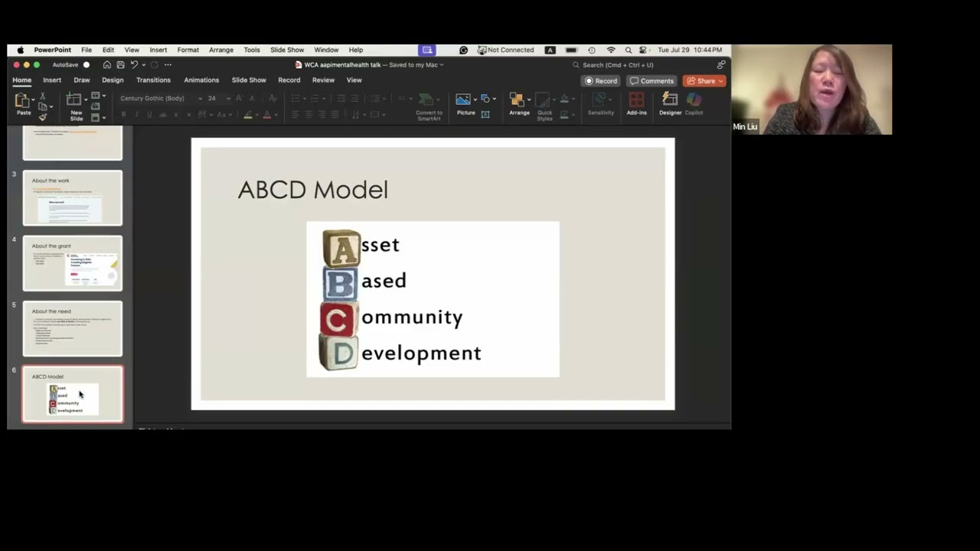The image size is (980, 551).
Task: Expand the Paste options arrow
Action: pos(33,100)
